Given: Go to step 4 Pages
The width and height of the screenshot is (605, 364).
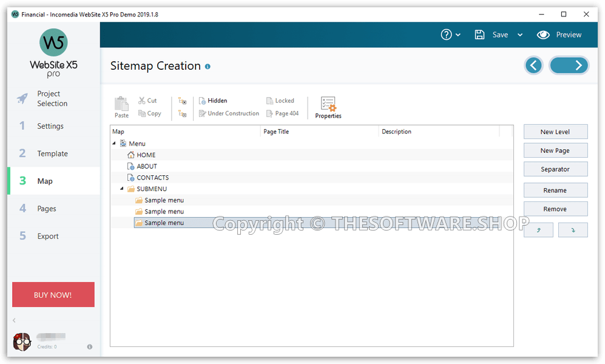Looking at the screenshot, I should tap(53, 208).
